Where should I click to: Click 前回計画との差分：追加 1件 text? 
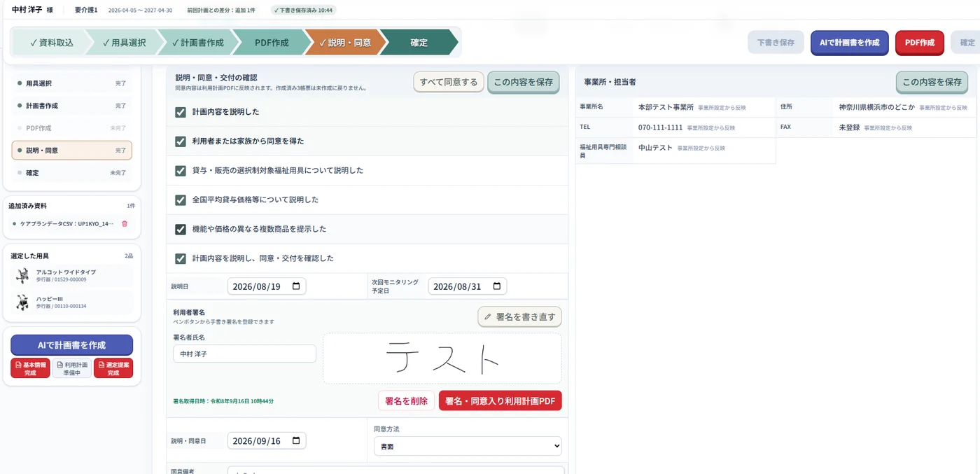point(221,11)
